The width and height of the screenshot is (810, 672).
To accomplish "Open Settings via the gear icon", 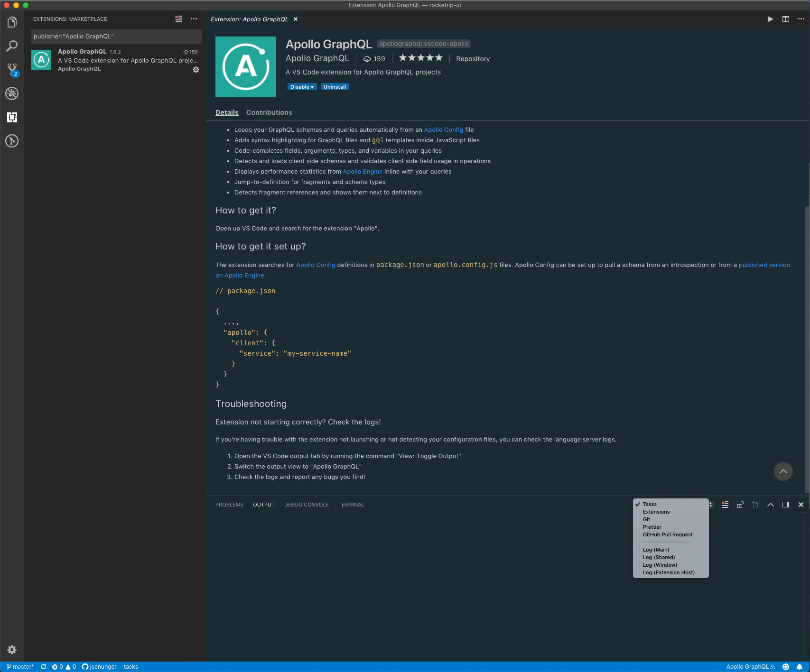I will click(12, 650).
